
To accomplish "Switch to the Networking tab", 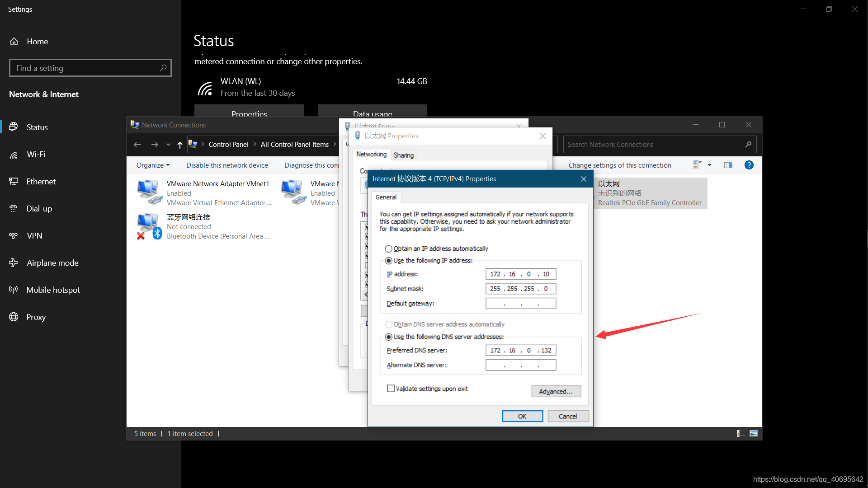I will coord(371,155).
